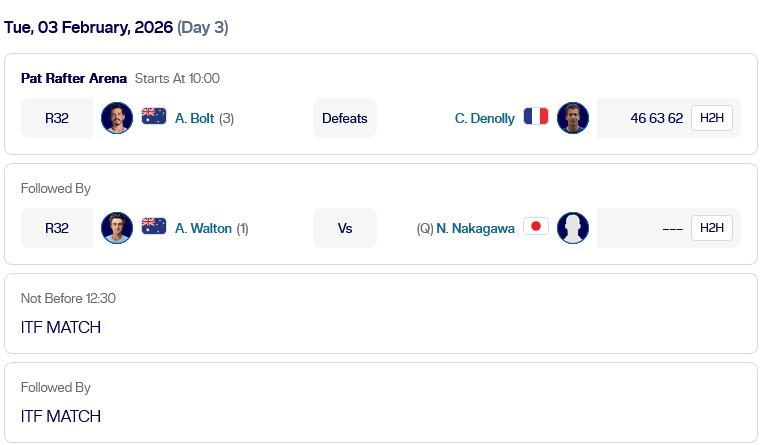This screenshot has height=445, width=764.
Task: Open the A. Bolt player profile link
Action: pos(194,118)
